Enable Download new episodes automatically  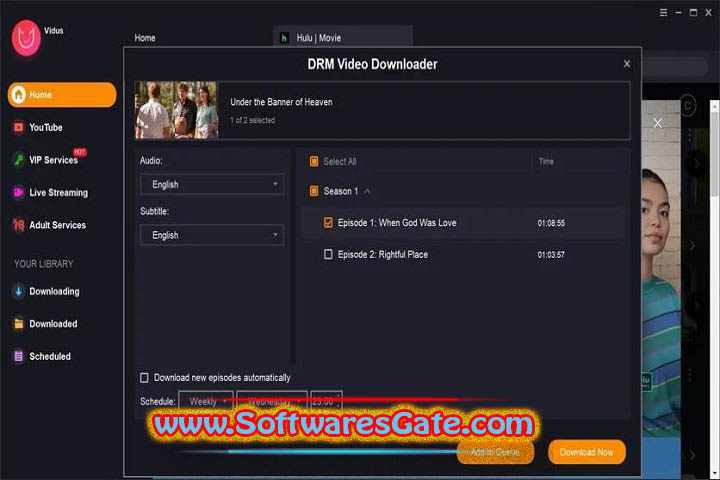(x=144, y=378)
